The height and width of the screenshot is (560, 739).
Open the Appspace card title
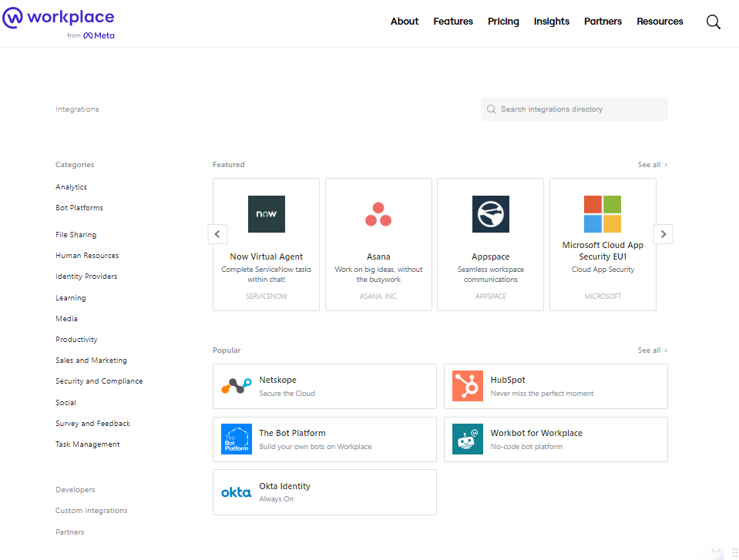(491, 257)
